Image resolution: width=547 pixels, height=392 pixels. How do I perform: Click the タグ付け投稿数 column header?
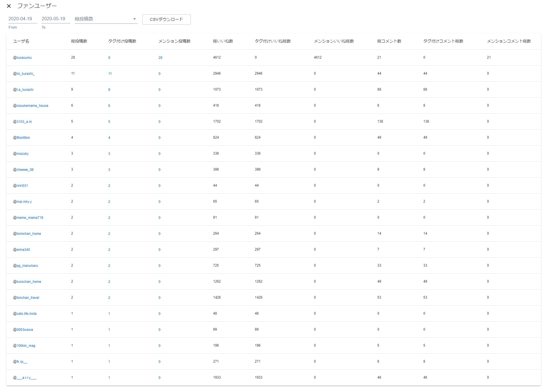tap(122, 41)
